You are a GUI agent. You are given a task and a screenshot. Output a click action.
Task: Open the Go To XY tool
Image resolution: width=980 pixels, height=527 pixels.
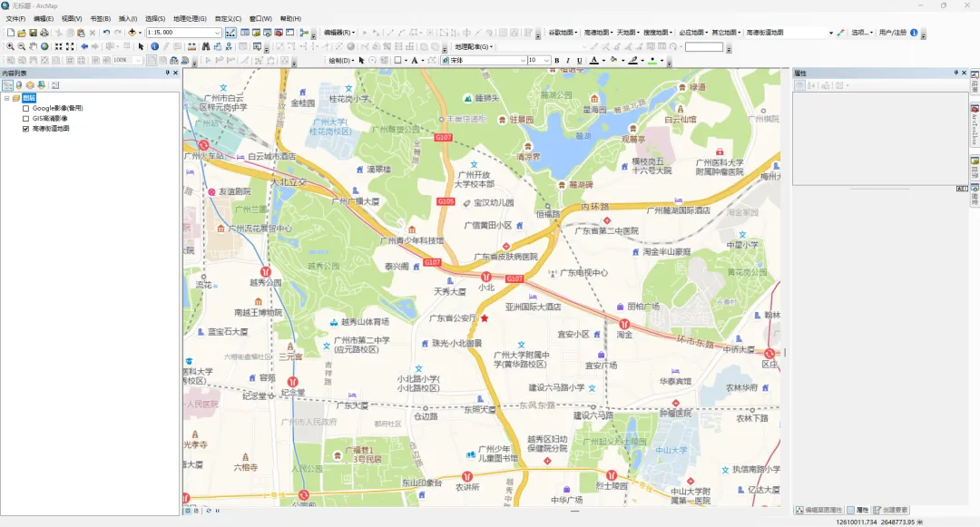[230, 46]
